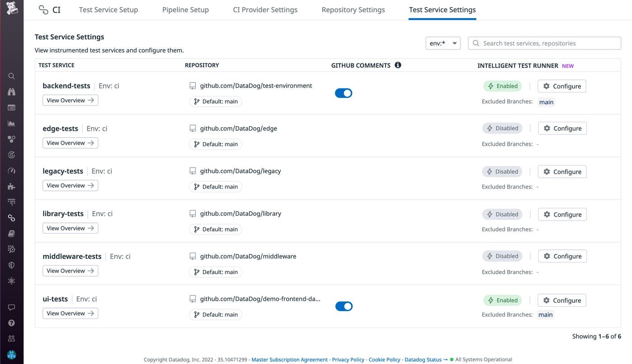Open the binoculars icon in the sidebar
Screen dimensions: 632x364
(x=12, y=92)
